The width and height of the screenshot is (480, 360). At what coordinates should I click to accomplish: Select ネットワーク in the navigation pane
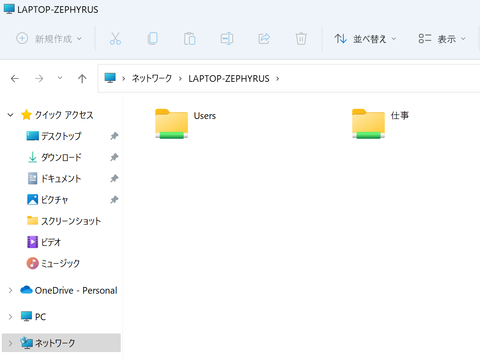tap(61, 343)
